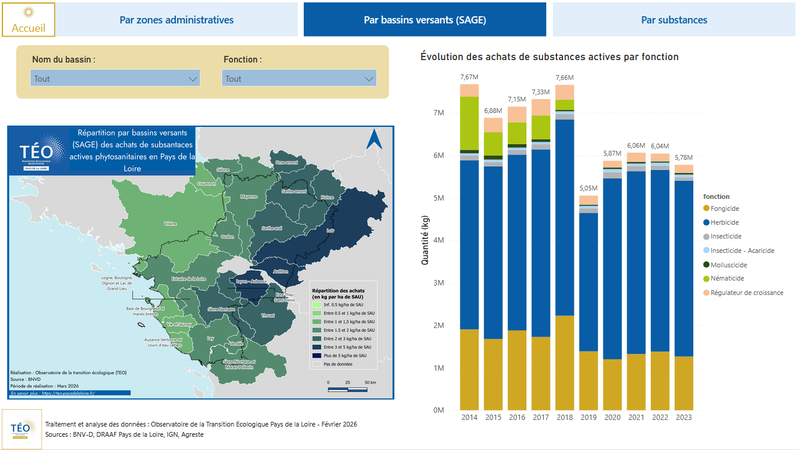
Task: Open the Nom du bassin dropdown
Action: (x=115, y=78)
